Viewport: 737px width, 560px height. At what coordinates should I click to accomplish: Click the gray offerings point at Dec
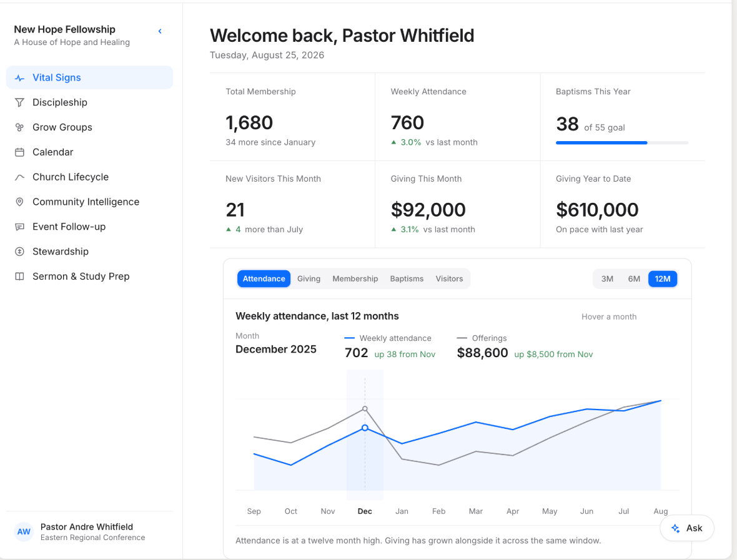(x=365, y=409)
